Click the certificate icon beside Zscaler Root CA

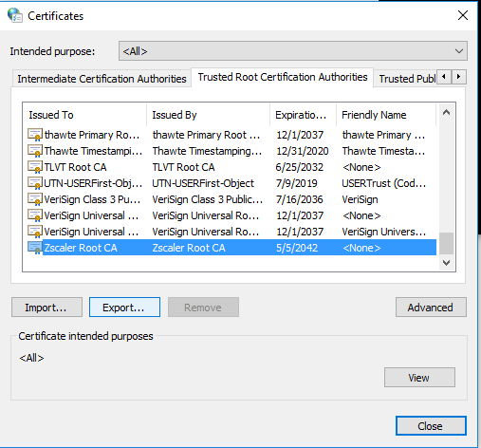coord(35,248)
